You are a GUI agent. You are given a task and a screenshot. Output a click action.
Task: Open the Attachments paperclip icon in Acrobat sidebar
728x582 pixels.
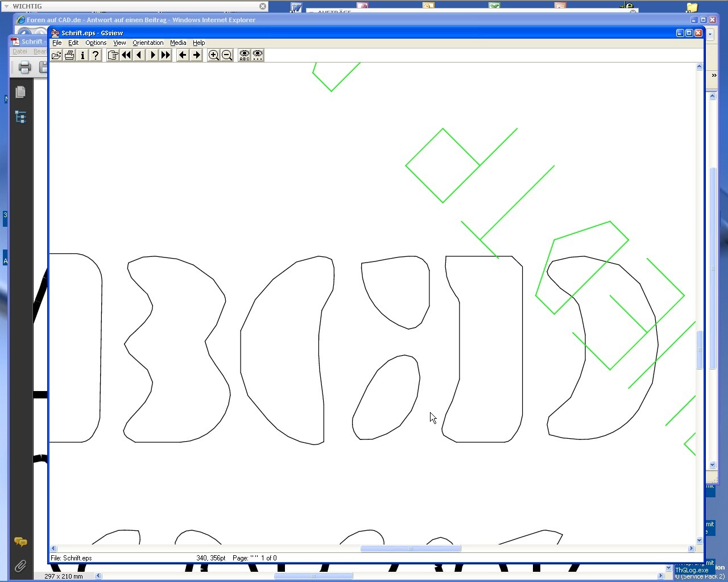pos(20,566)
